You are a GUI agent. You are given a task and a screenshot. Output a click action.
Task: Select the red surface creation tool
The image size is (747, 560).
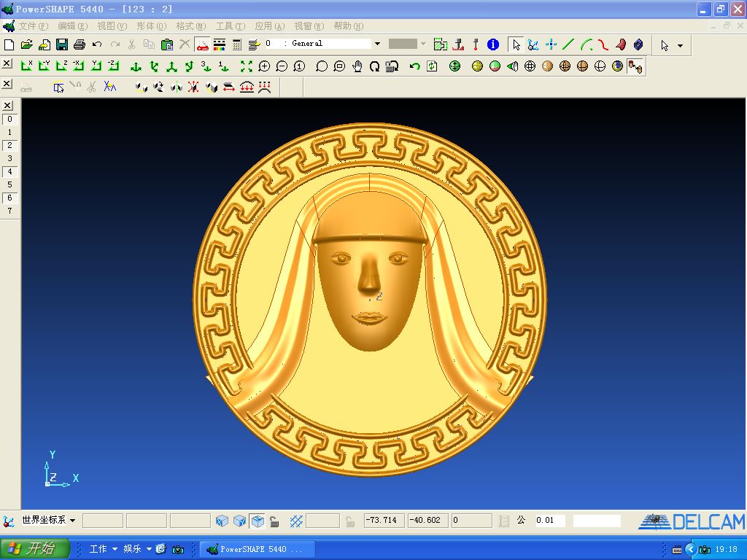point(621,44)
